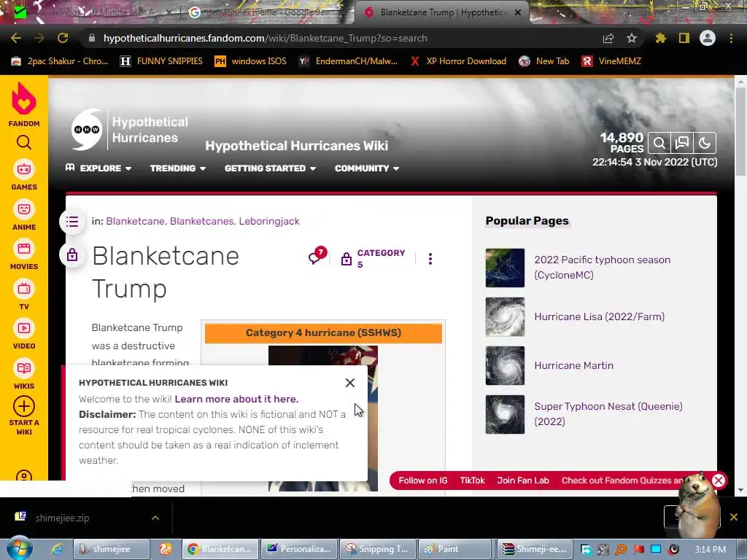Open the Windows Start orb
The height and width of the screenshot is (560, 747).
(20, 548)
